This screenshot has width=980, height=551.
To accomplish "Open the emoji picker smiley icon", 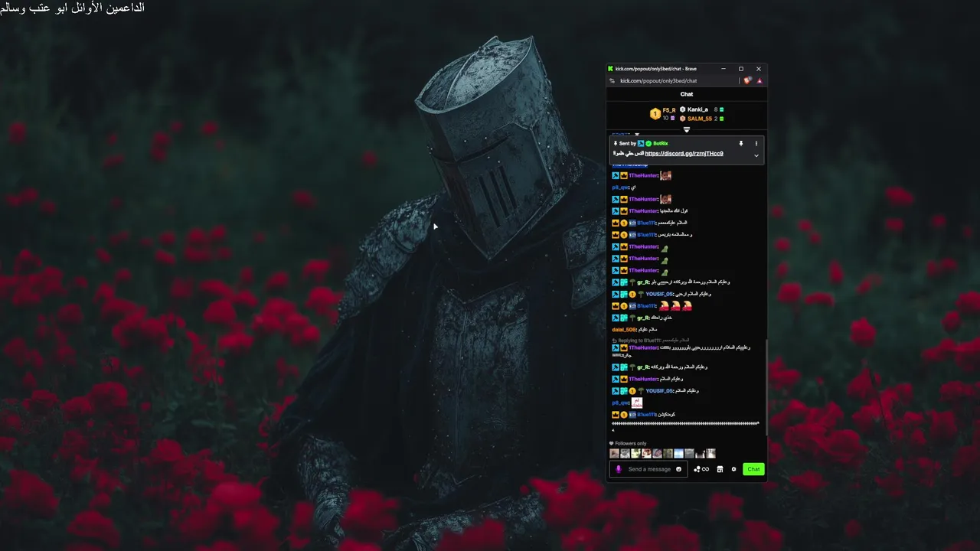I will pyautogui.click(x=678, y=469).
